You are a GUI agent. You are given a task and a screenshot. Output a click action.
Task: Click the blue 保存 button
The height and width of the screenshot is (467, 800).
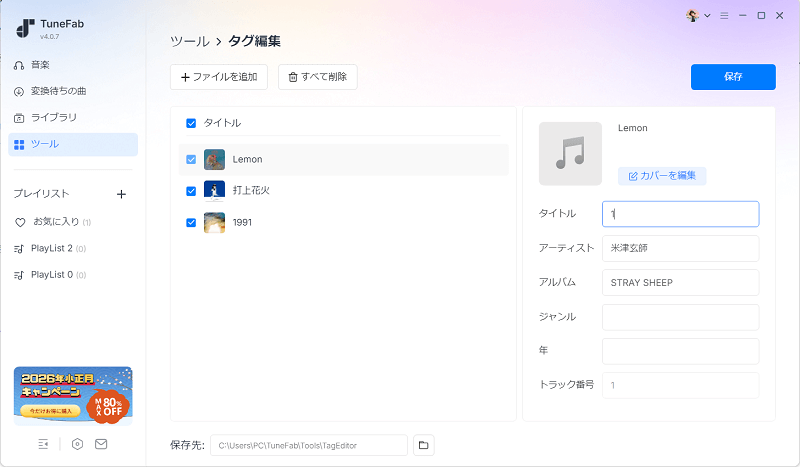(x=733, y=77)
